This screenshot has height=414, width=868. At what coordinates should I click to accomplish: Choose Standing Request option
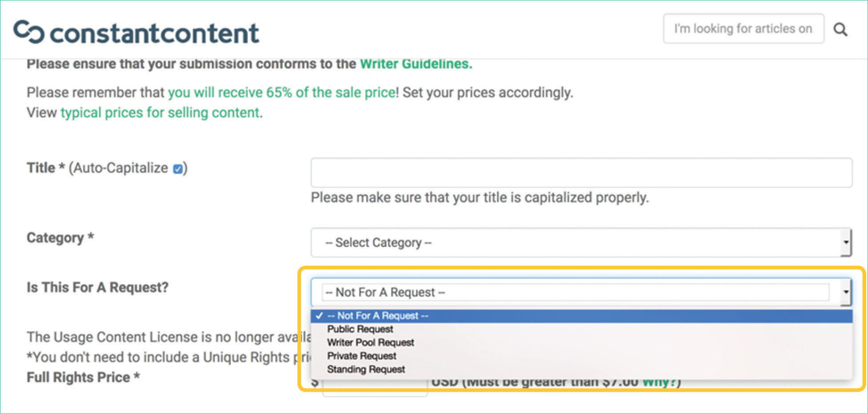366,369
